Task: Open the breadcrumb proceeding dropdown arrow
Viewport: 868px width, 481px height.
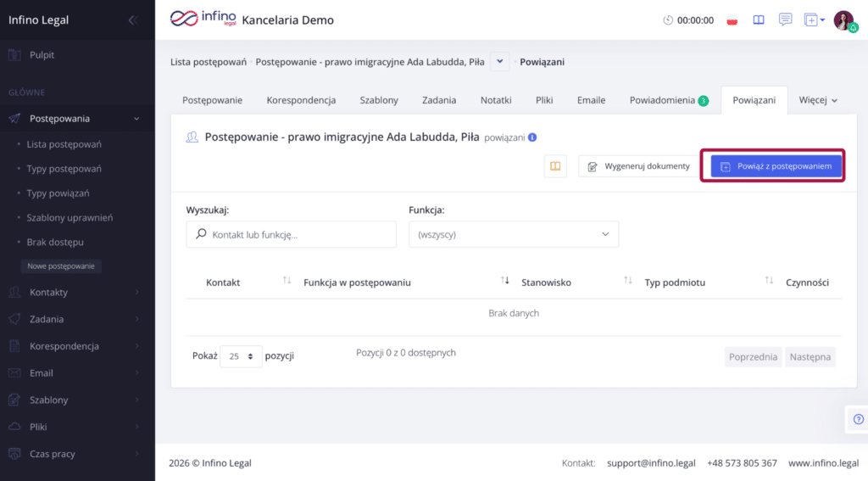Action: point(500,62)
